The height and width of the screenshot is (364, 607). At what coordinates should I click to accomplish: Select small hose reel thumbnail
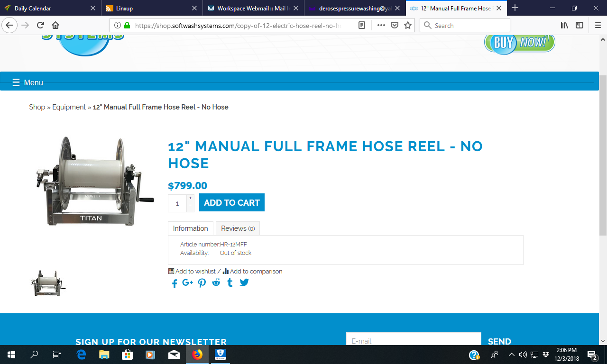[x=48, y=283]
